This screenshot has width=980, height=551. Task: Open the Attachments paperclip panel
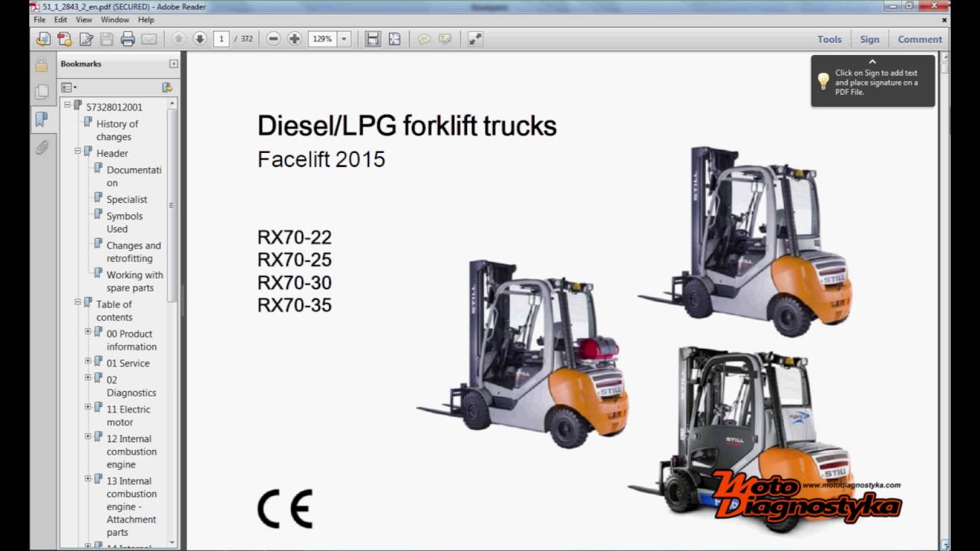coord(41,147)
